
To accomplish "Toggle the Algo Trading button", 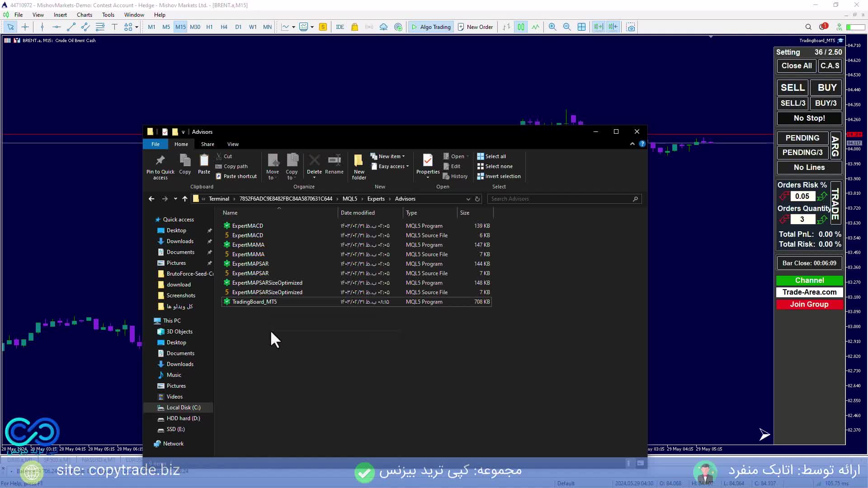I will [431, 27].
